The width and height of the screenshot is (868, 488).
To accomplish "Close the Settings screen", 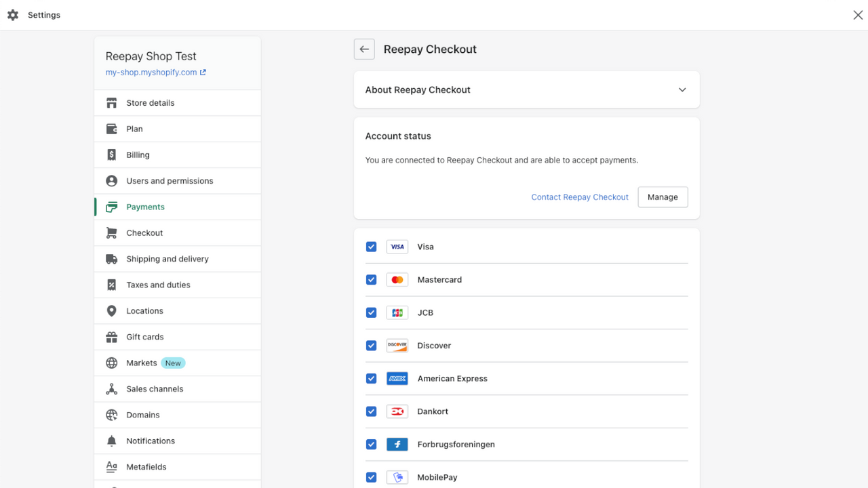I will (x=858, y=15).
